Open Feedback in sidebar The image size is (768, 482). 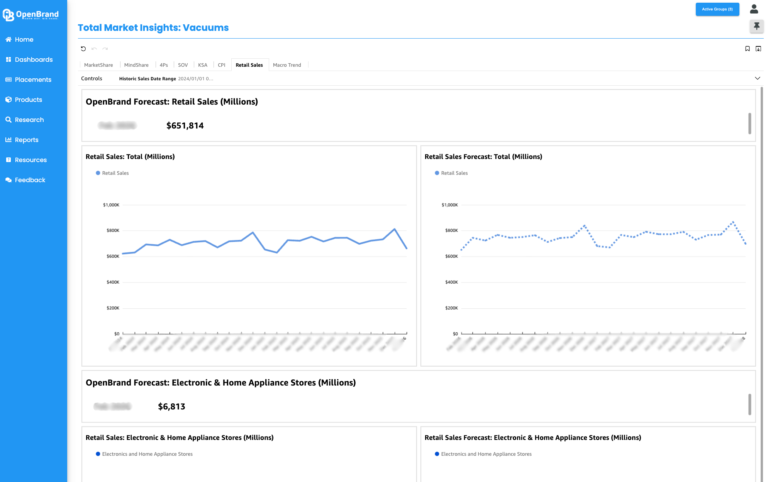click(x=30, y=180)
